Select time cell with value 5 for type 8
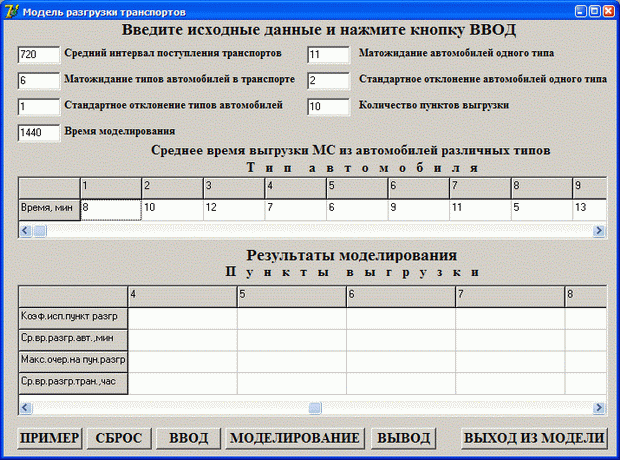 [x=542, y=210]
